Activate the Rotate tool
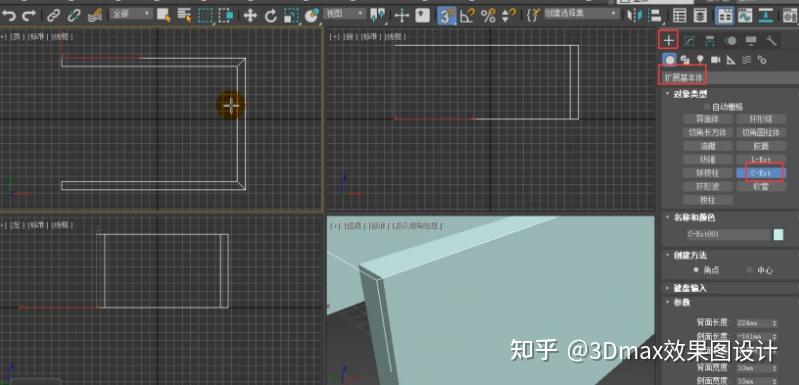This screenshot has width=799, height=385. pos(271,16)
